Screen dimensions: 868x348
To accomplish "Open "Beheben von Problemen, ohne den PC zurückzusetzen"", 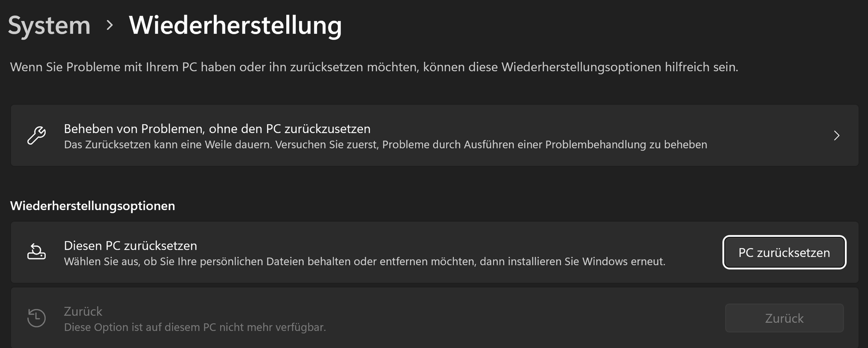I will [217, 129].
